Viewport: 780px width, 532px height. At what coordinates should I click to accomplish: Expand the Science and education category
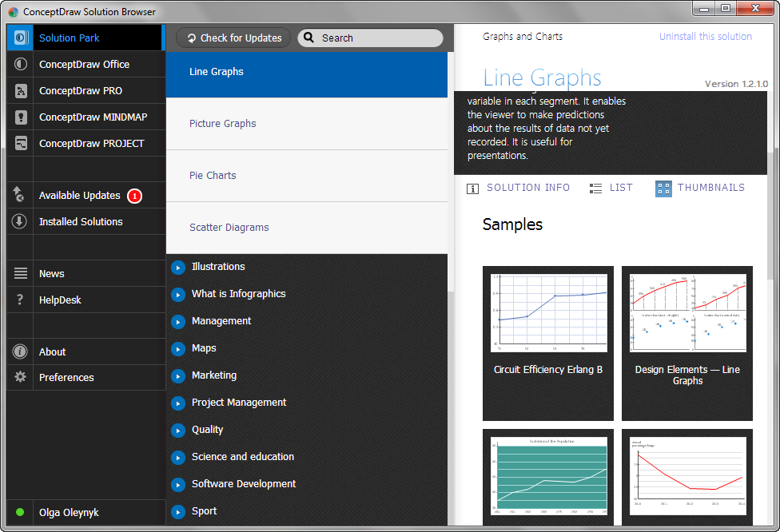point(177,458)
